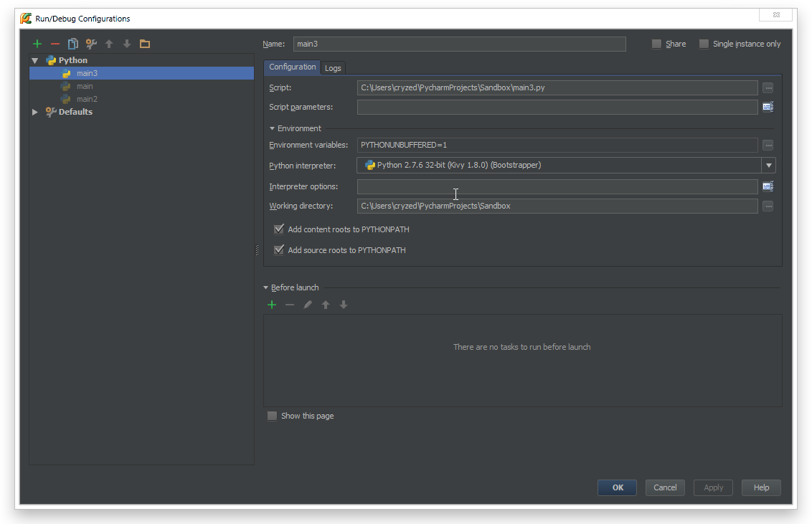Remove the selected configuration

[x=55, y=44]
